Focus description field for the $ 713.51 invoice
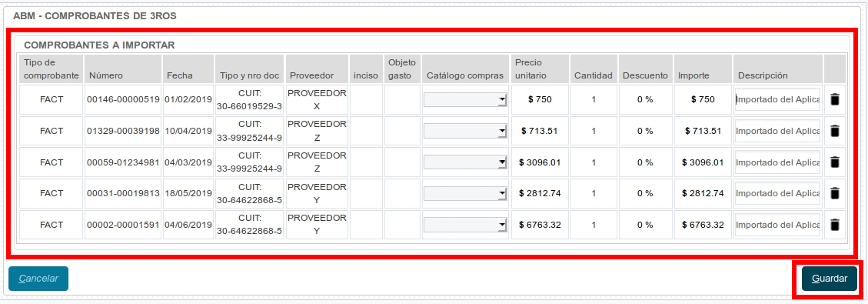This screenshot has height=304, width=868. click(777, 132)
